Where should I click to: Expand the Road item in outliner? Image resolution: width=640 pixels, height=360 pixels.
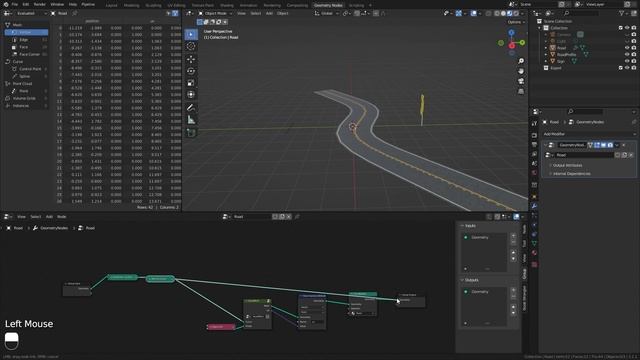546,48
